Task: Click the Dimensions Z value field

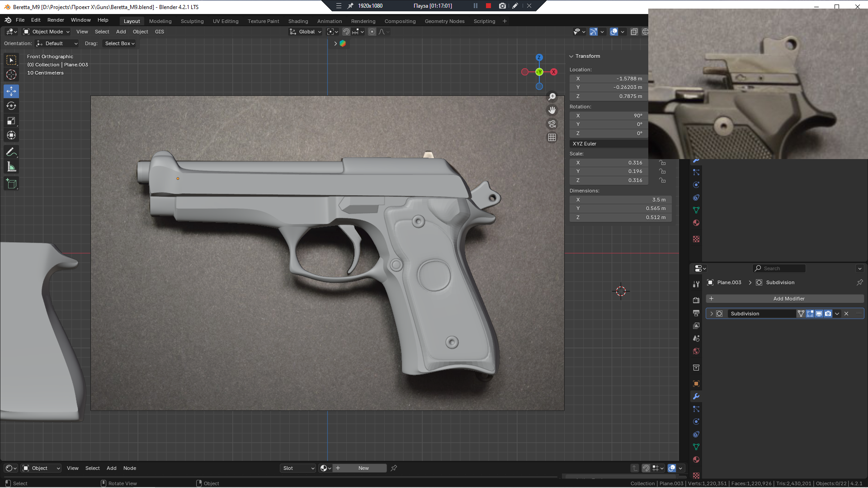Action: 620,217
